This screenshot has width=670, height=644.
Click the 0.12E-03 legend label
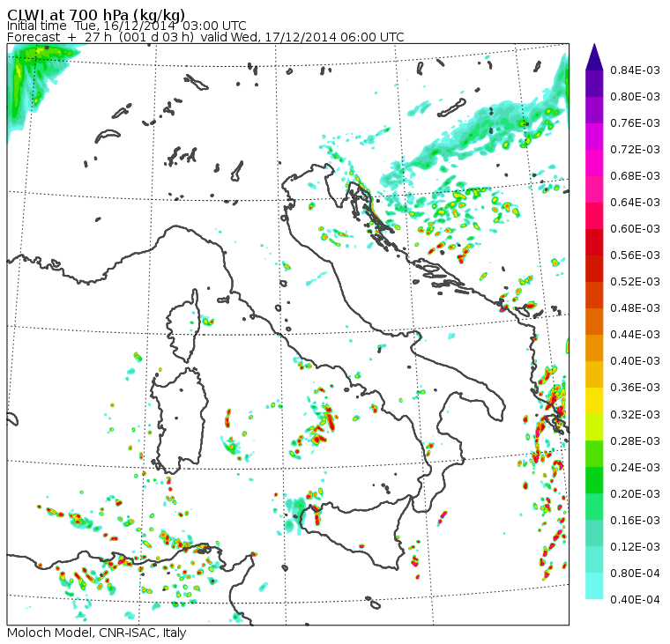635,547
